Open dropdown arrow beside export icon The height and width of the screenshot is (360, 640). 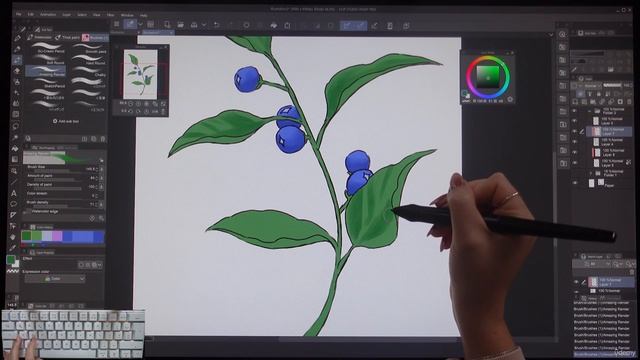pyautogui.click(x=204, y=25)
